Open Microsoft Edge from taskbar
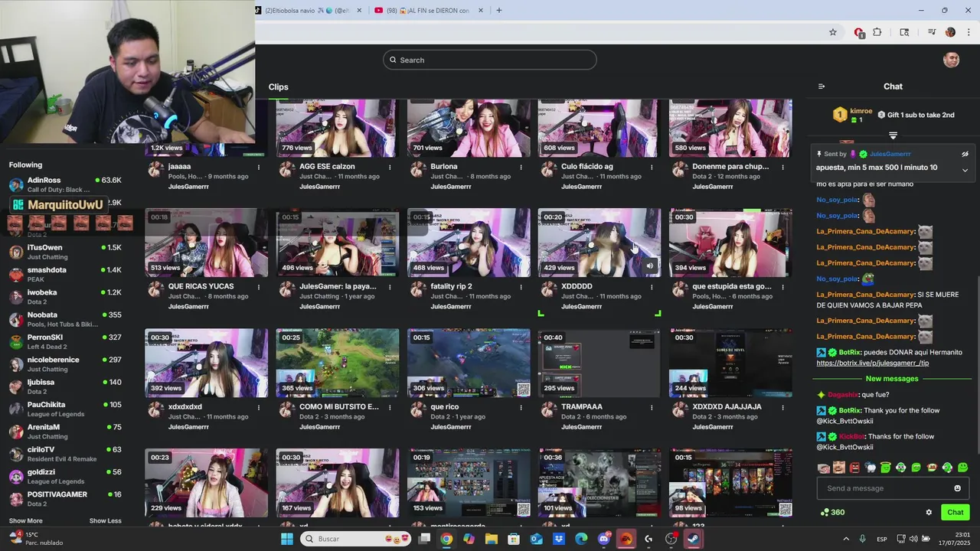 click(x=581, y=539)
